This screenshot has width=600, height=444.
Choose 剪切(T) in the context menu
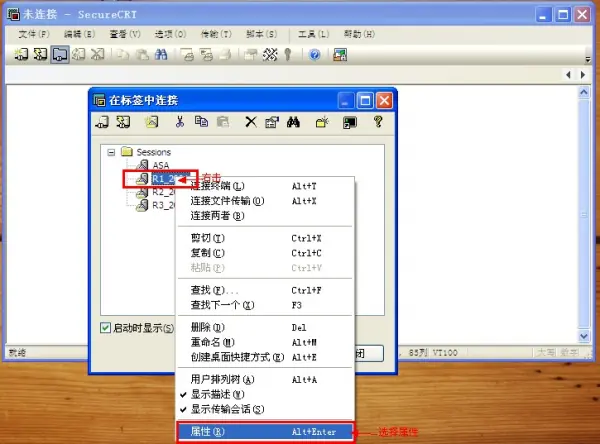coord(265,238)
